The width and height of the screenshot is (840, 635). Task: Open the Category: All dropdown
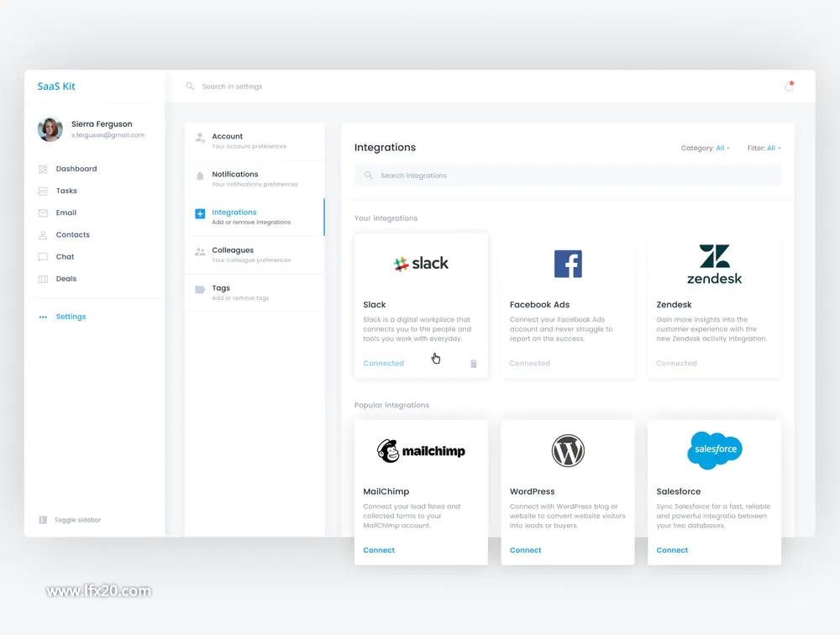click(x=705, y=149)
